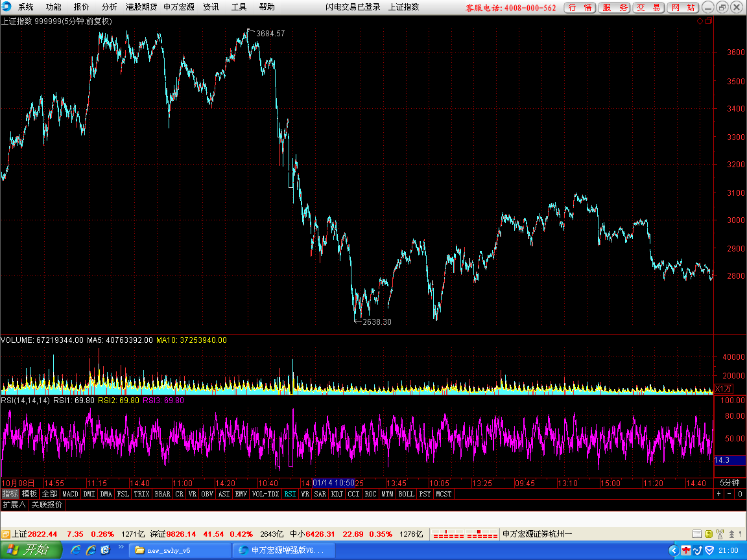Switch indicator to VOL-TDX
Image resolution: width=747 pixels, height=560 pixels.
click(x=265, y=494)
